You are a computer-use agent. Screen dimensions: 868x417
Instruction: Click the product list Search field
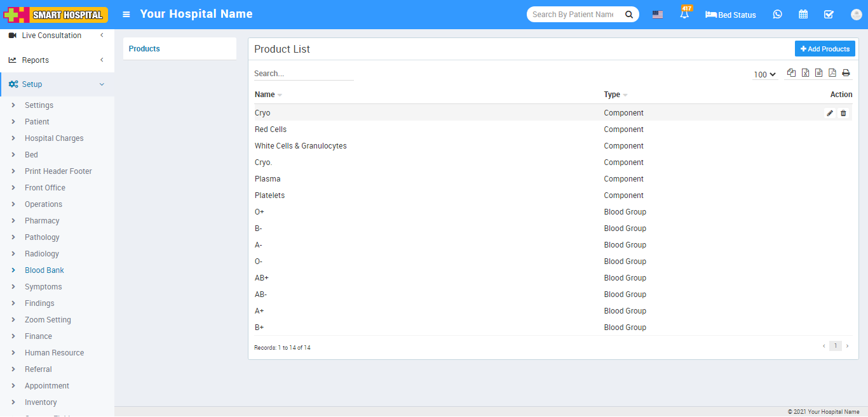tap(303, 74)
